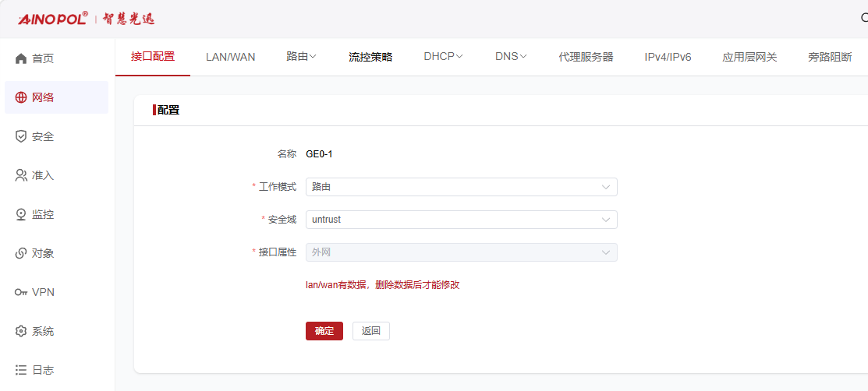Click the home icon beside 首页
Image resolution: width=868 pixels, height=391 pixels.
(x=21, y=58)
